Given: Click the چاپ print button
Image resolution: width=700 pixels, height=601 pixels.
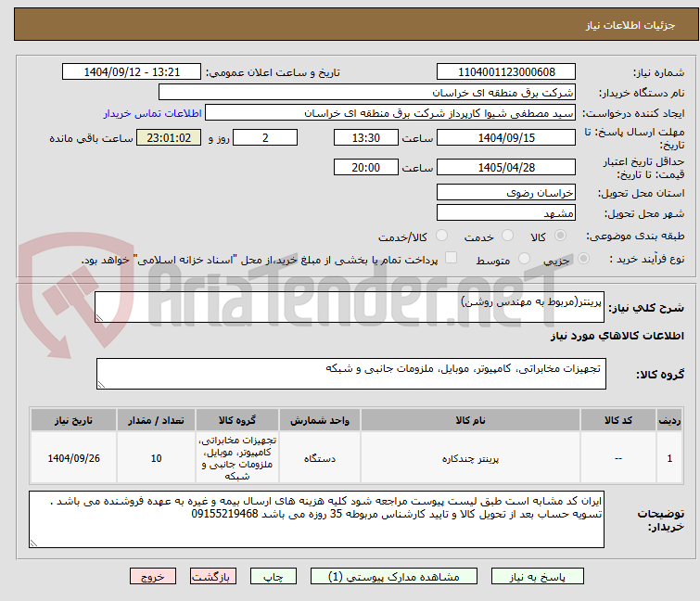Looking at the screenshot, I should (x=274, y=577).
